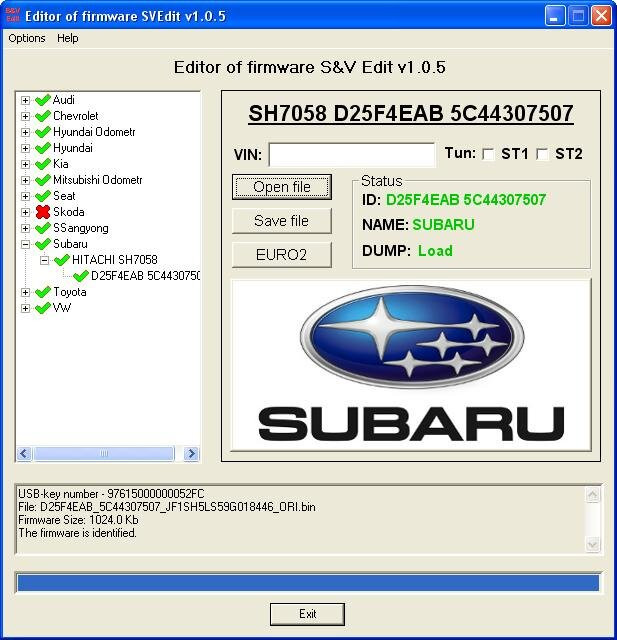Click the USB-key number log line
This screenshot has width=617, height=640.
click(x=111, y=494)
